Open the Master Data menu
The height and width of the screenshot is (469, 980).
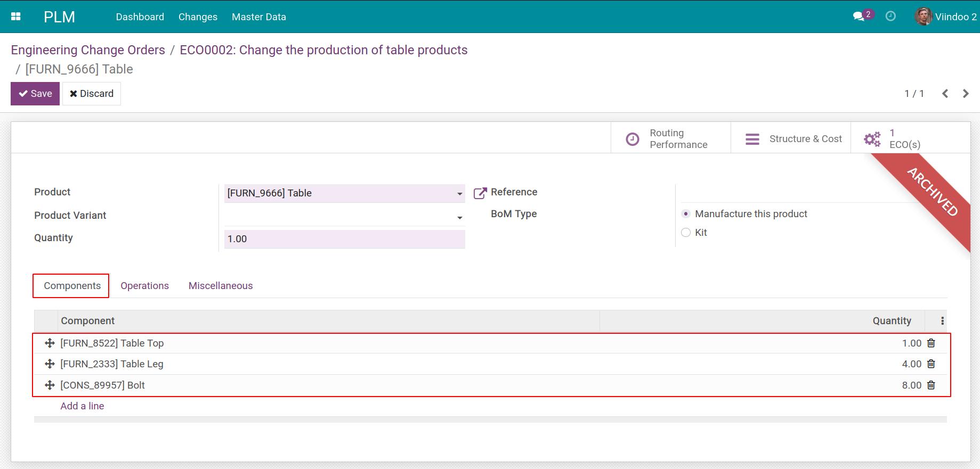point(258,17)
